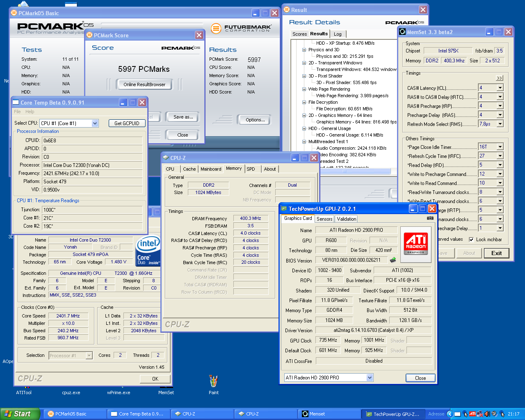
Task: Open the Help menu in Core Temp
Action: [x=30, y=112]
